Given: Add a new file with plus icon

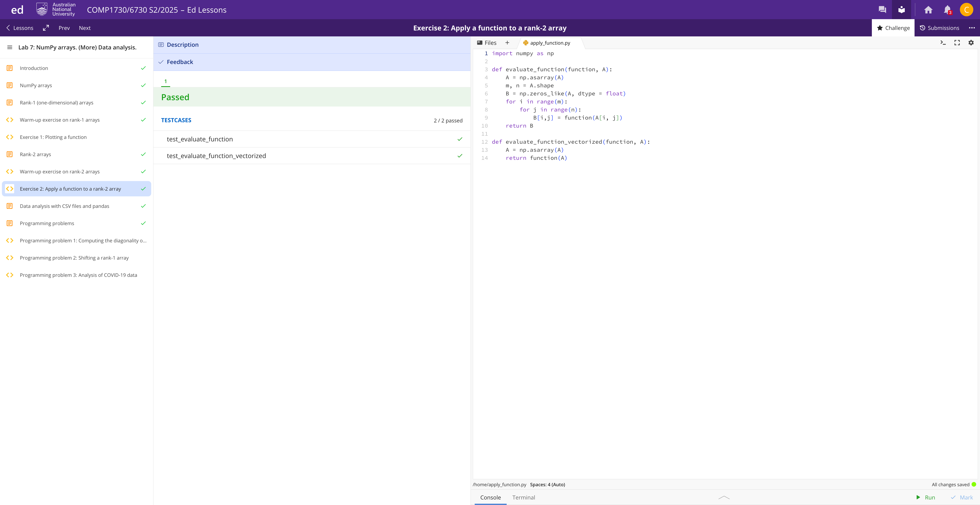Looking at the screenshot, I should tap(507, 43).
